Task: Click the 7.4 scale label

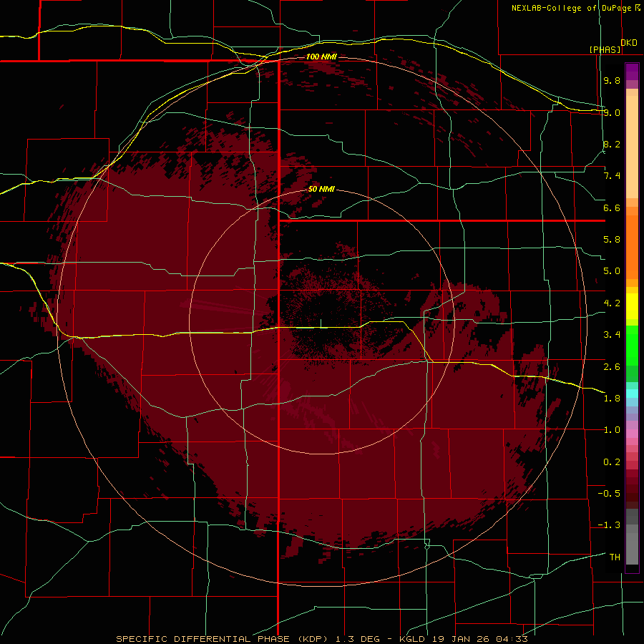Action: 612,176
